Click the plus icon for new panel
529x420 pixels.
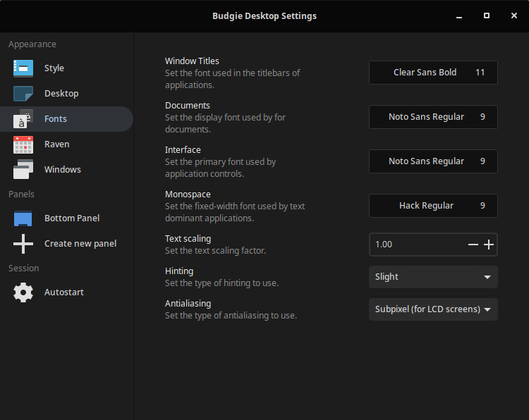23,244
